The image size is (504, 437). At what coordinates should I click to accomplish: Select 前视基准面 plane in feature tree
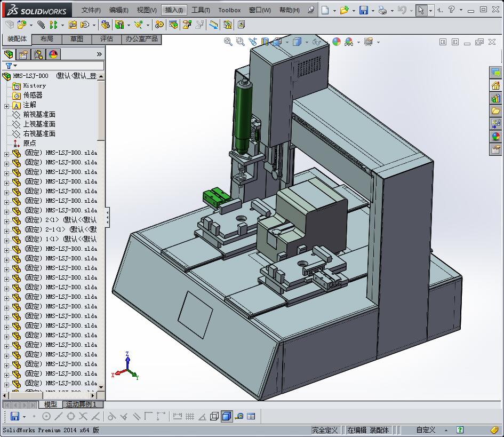click(x=39, y=115)
